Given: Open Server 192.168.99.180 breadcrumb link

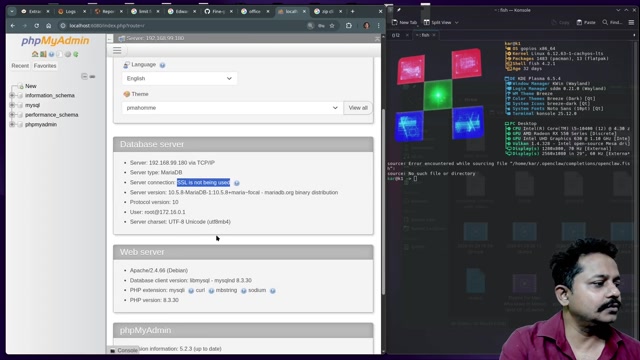Looking at the screenshot, I should (155, 38).
